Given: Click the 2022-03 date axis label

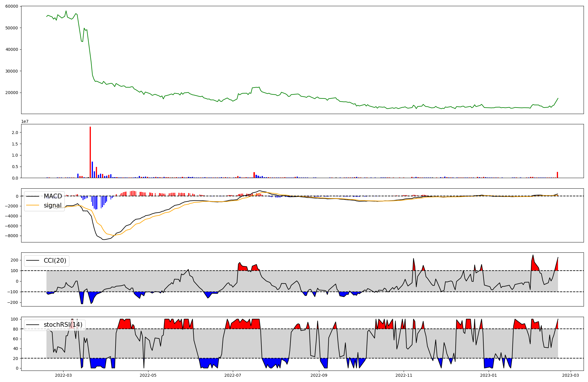Looking at the screenshot, I should [63, 375].
